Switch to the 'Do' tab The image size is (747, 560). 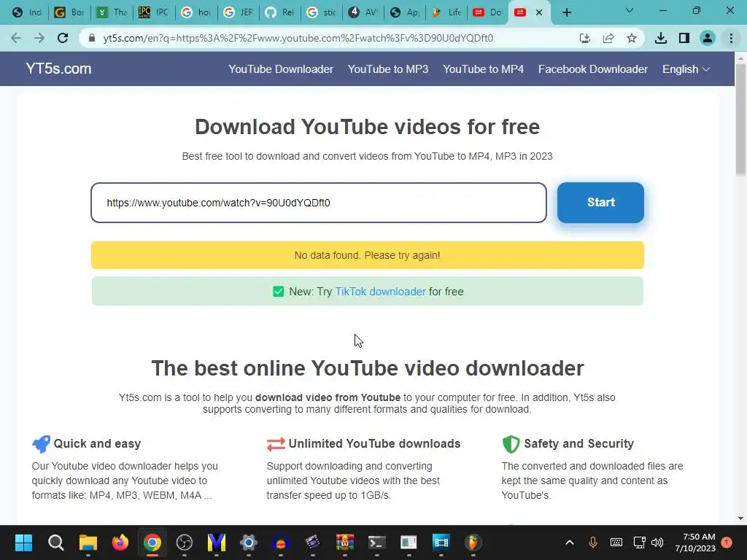tap(488, 12)
